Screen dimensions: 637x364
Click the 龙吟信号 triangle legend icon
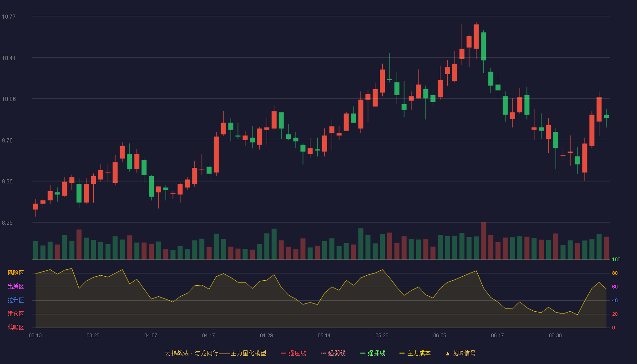[x=448, y=353]
